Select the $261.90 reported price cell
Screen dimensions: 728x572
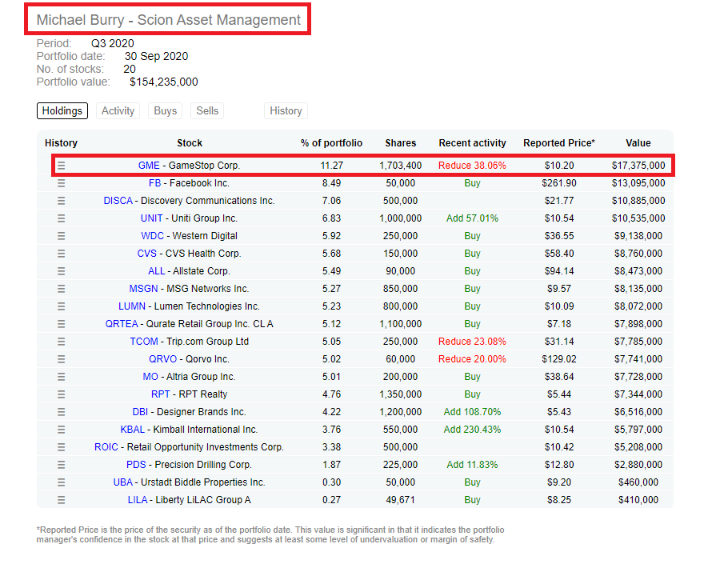coord(559,183)
